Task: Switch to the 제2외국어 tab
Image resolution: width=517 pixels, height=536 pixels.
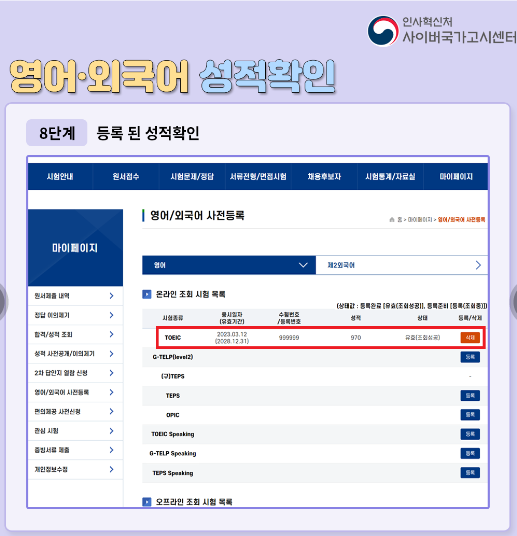Action: pyautogui.click(x=402, y=265)
